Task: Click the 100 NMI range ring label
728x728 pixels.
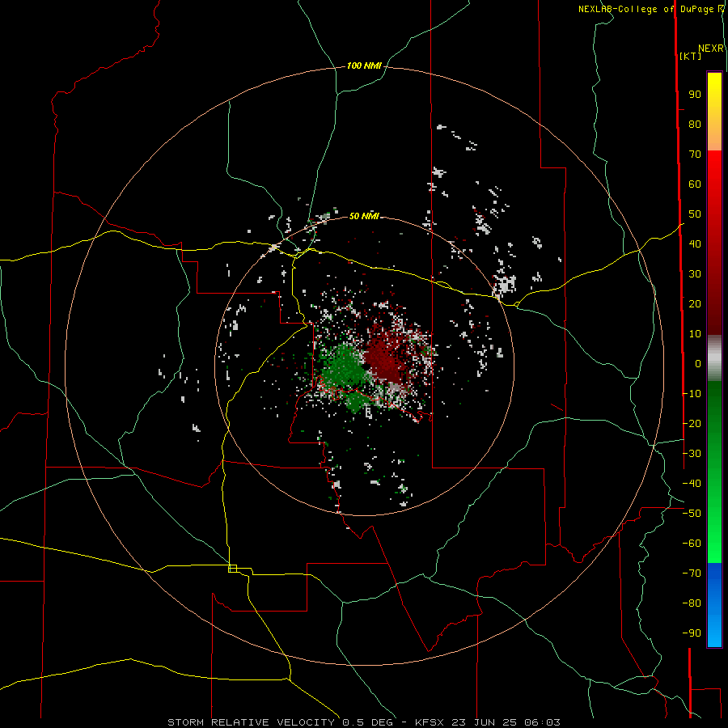Action: [x=364, y=66]
